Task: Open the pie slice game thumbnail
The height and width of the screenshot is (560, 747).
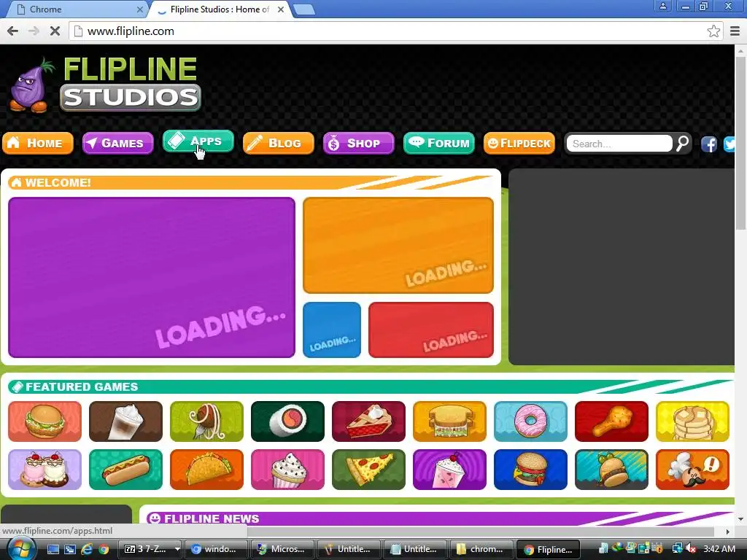Action: (368, 421)
